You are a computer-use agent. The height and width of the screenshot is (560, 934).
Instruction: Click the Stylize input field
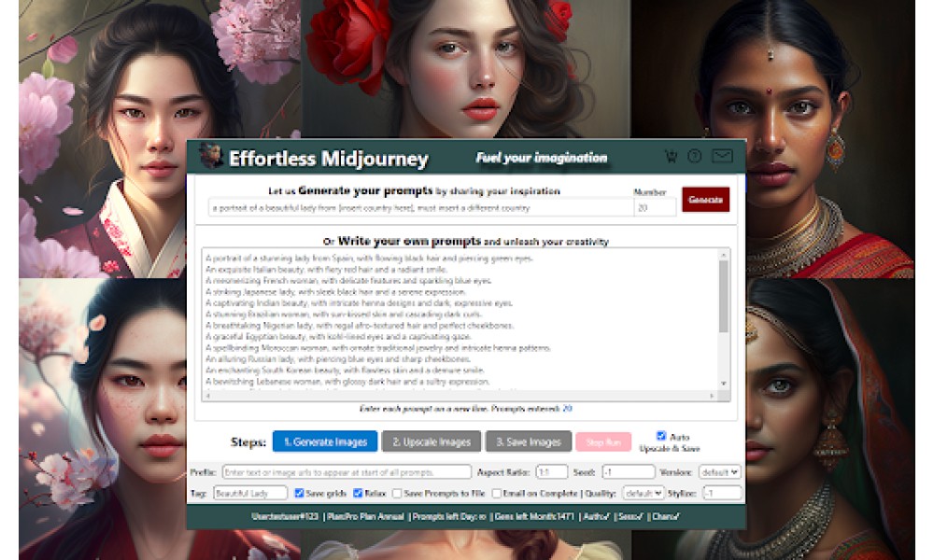[x=722, y=494]
